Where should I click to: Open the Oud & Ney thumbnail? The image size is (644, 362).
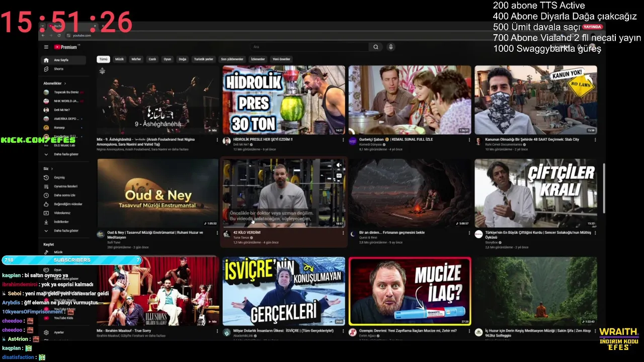[157, 193]
